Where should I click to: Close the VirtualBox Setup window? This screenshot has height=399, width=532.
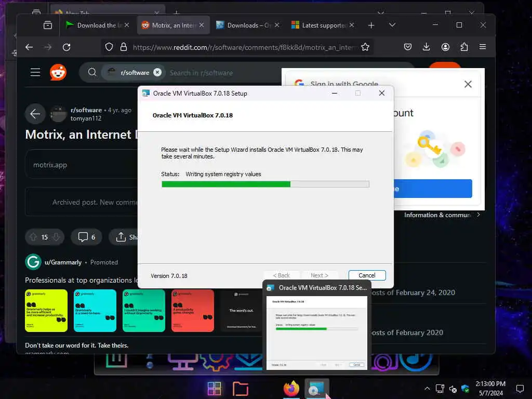point(382,93)
